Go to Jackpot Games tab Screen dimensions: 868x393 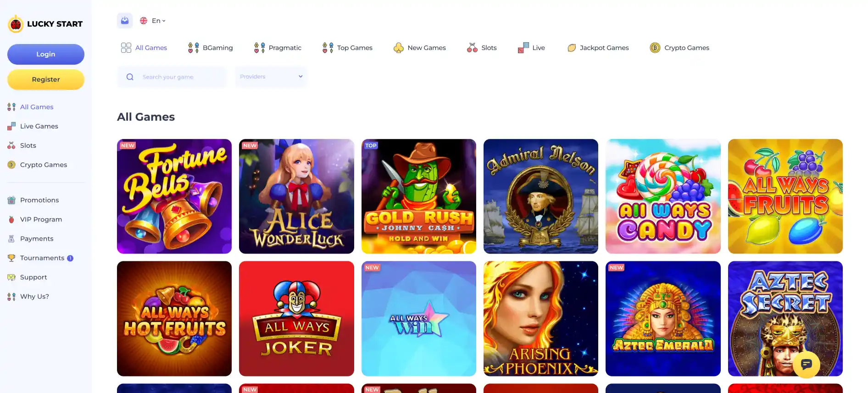coord(598,48)
